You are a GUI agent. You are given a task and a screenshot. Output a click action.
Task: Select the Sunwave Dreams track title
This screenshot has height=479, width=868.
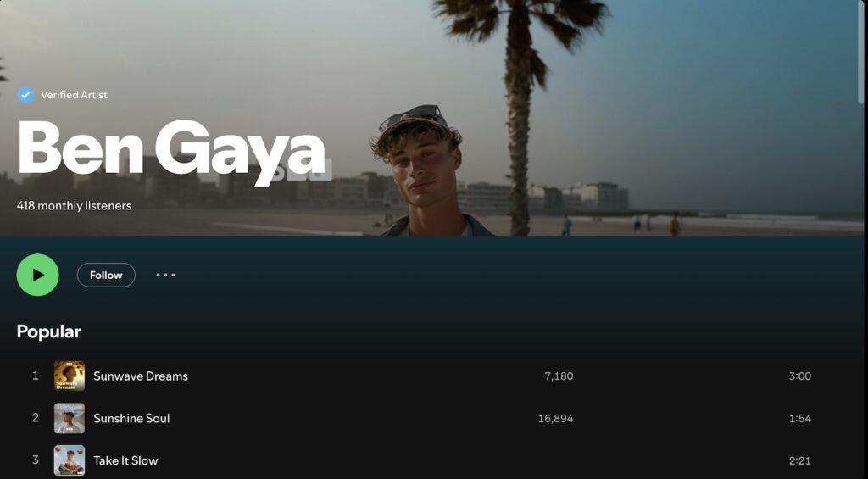click(x=141, y=376)
